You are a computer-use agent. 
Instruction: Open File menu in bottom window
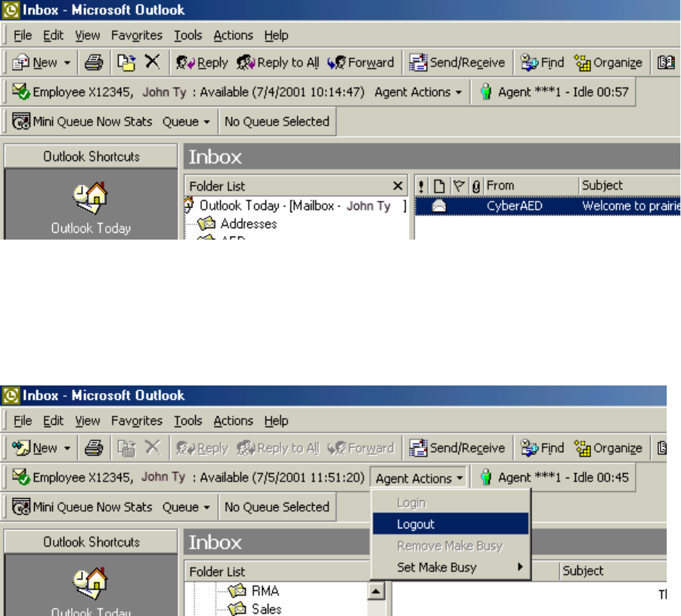[x=23, y=420]
